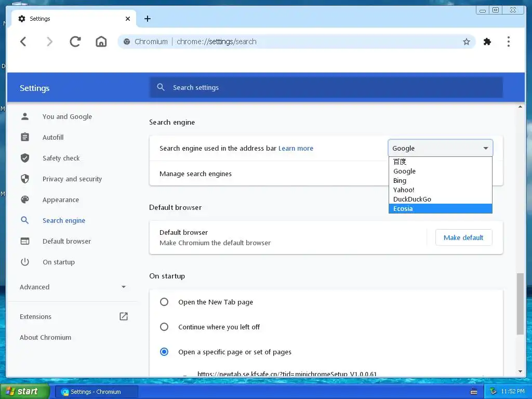The width and height of the screenshot is (532, 399).
Task: Click the scrollbar up arrow
Action: click(520, 107)
